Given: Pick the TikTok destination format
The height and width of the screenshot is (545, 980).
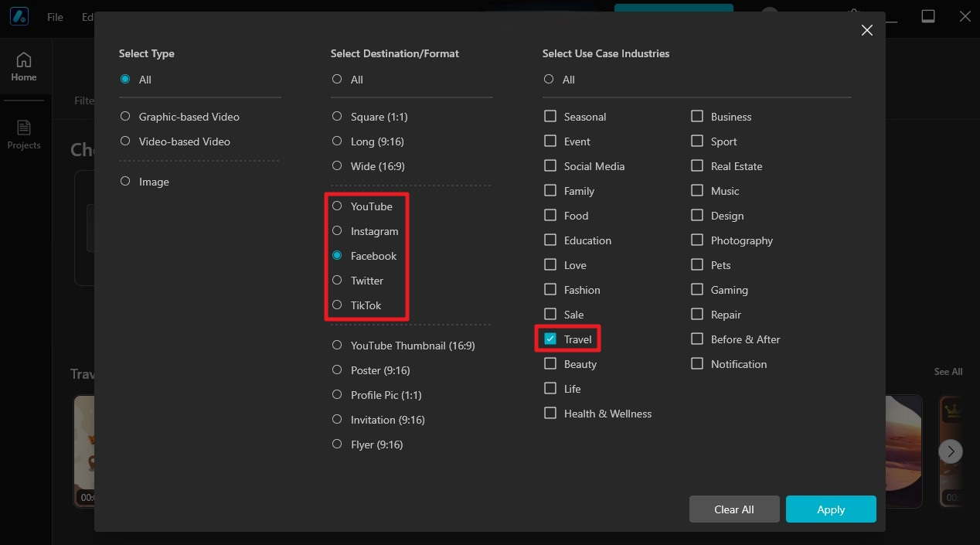Looking at the screenshot, I should [x=337, y=305].
